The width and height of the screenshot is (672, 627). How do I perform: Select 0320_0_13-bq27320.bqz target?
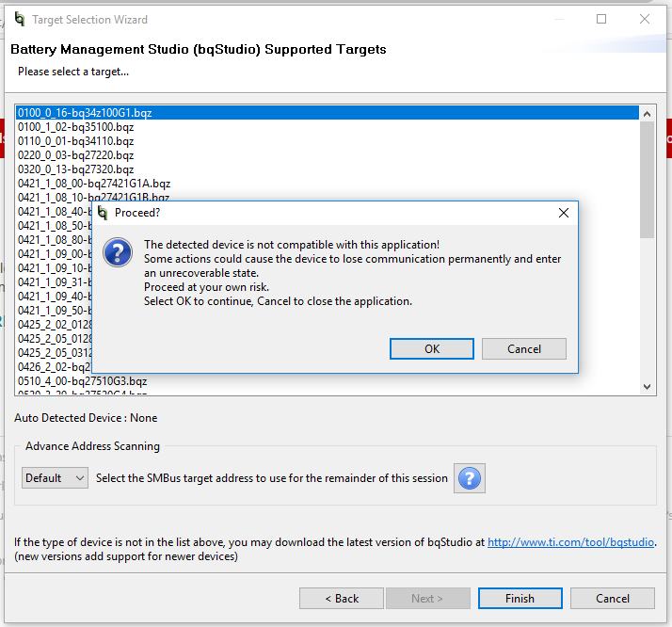click(x=328, y=169)
